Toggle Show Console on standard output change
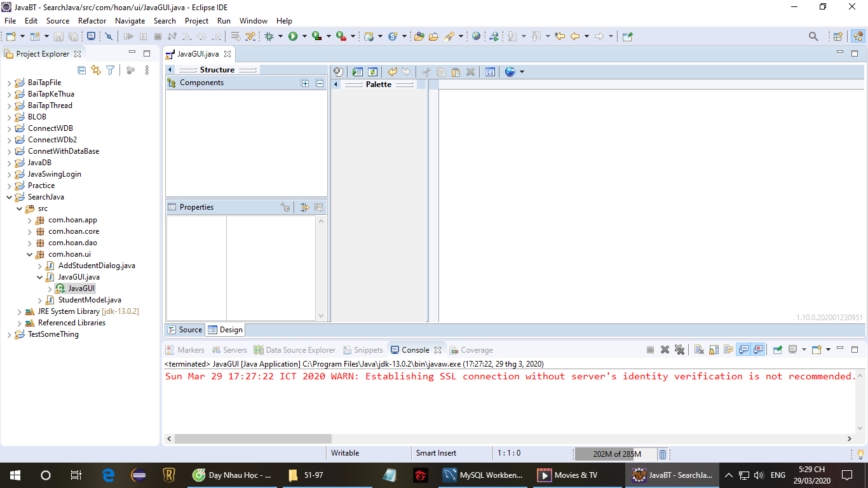The width and height of the screenshot is (868, 488). (743, 349)
